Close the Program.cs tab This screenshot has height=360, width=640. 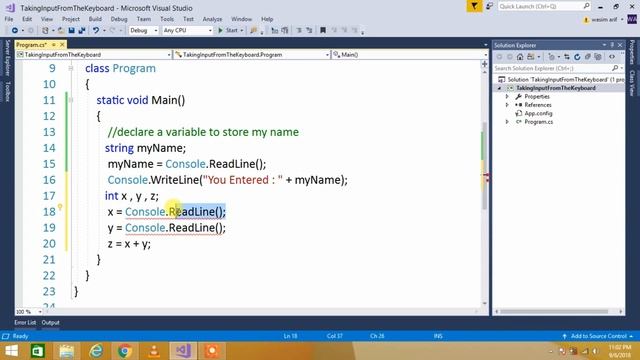point(62,44)
